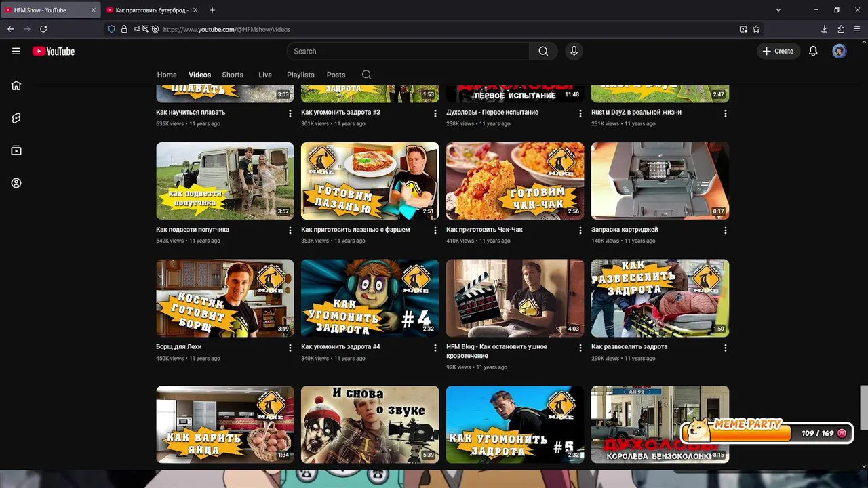Open options for HFM Blog video
This screenshot has width=868, height=488.
pyautogui.click(x=580, y=348)
